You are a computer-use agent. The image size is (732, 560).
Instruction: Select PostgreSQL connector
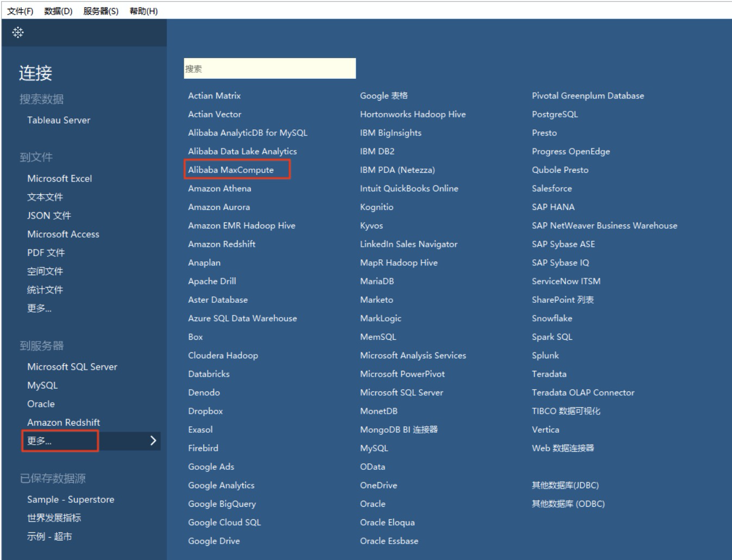pos(555,114)
